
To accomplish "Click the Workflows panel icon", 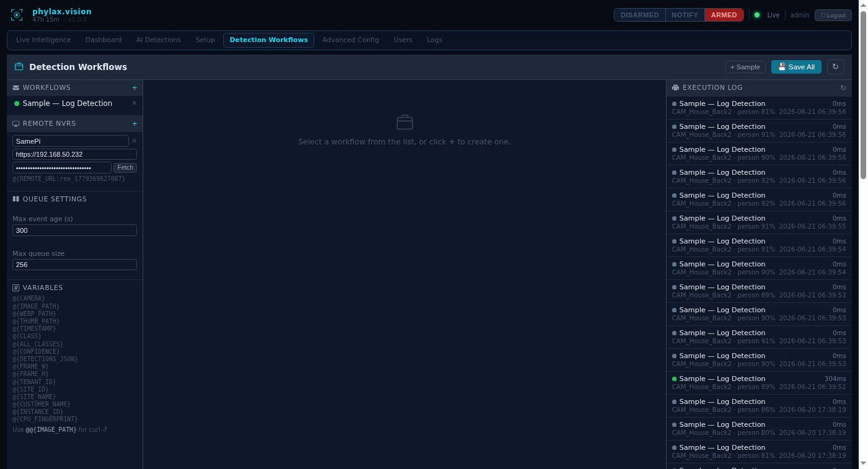I will [x=15, y=88].
